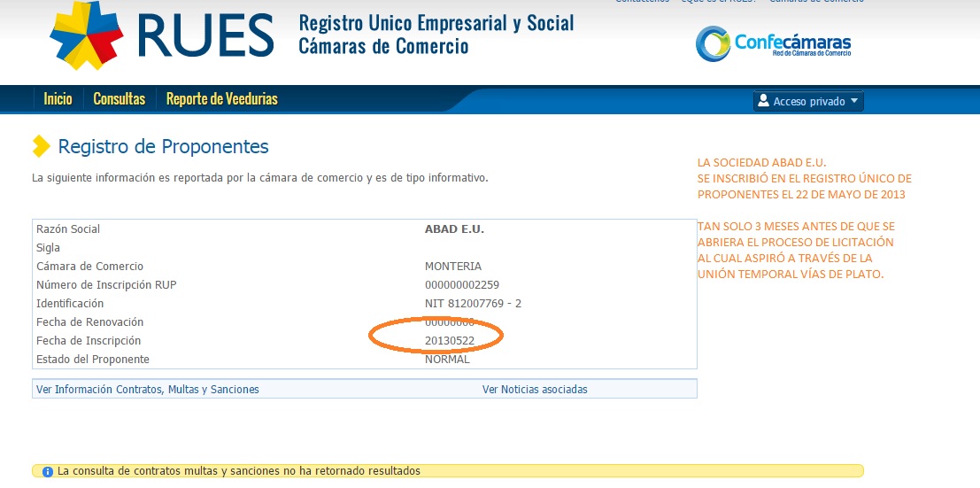This screenshot has width=980, height=488.
Task: Select the inscription date 20130522
Action: point(450,341)
